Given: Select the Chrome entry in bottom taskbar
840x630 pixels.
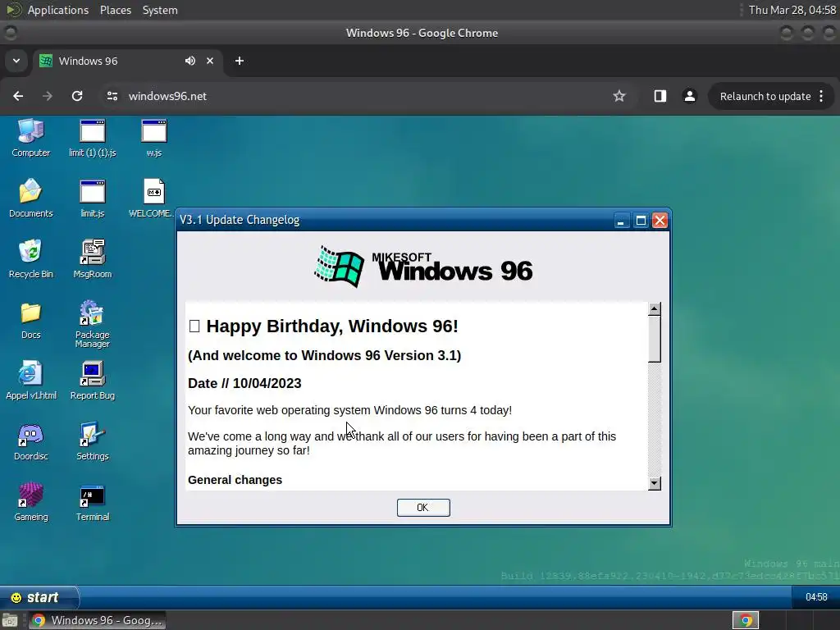Looking at the screenshot, I should [x=97, y=620].
